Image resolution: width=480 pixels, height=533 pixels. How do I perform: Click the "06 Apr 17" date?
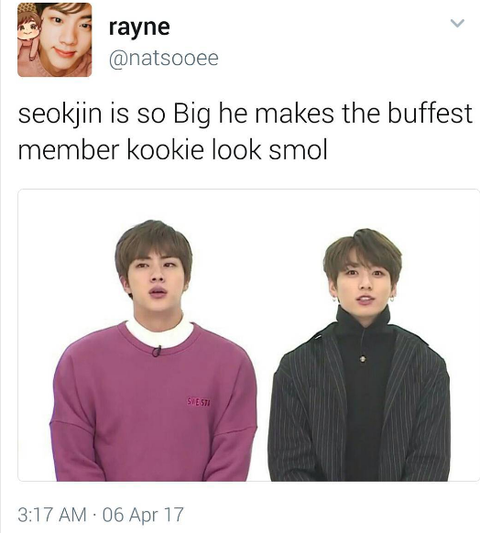coord(143,514)
